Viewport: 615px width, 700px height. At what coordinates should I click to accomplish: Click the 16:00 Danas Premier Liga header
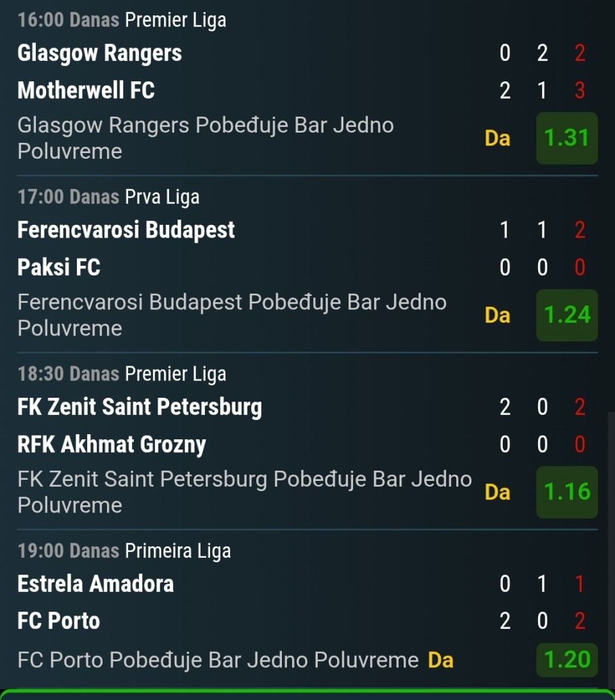[x=122, y=20]
